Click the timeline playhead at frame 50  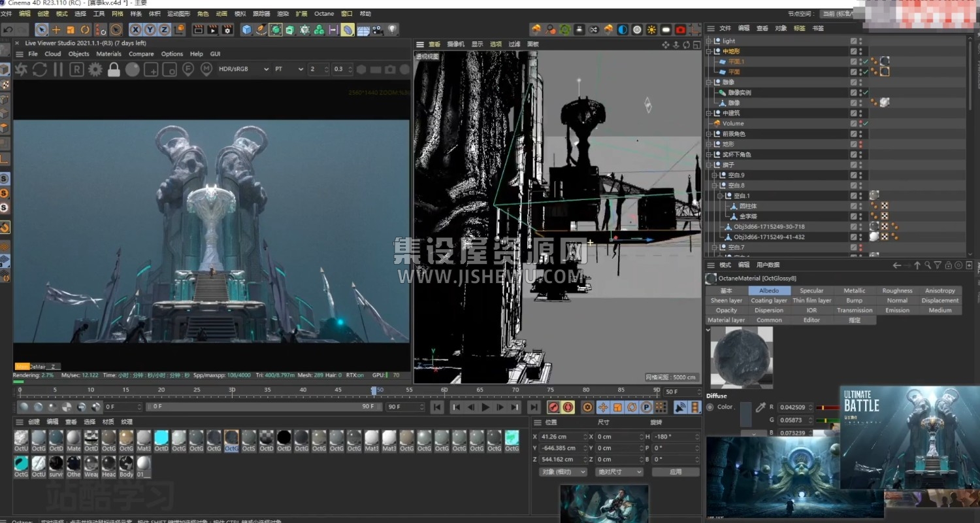(x=374, y=390)
